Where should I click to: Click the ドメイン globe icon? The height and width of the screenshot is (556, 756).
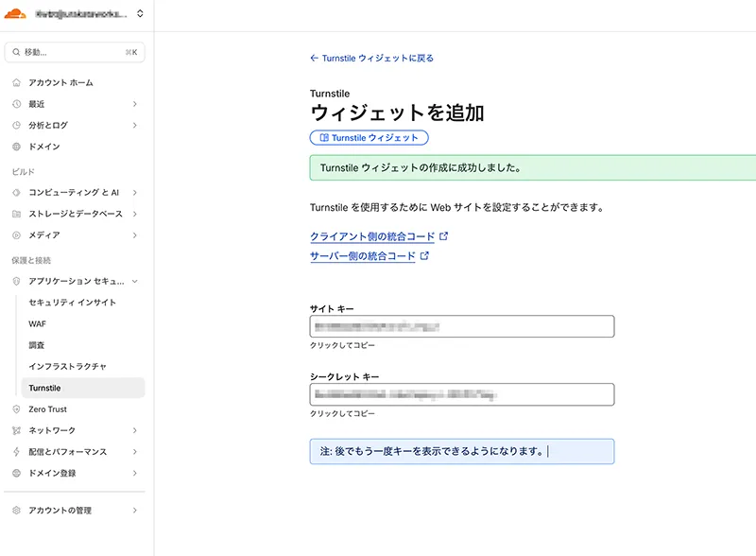pyautogui.click(x=17, y=147)
